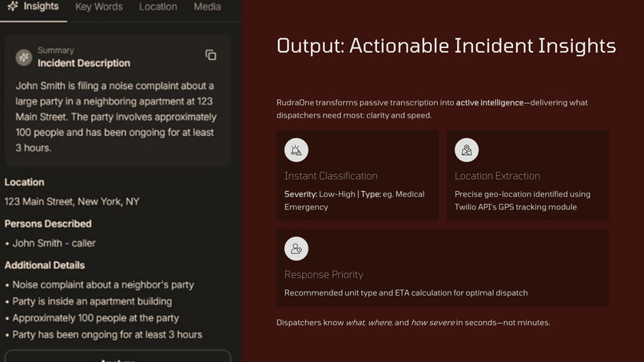Select the address 123 Main Street, New York, NY

point(72,201)
